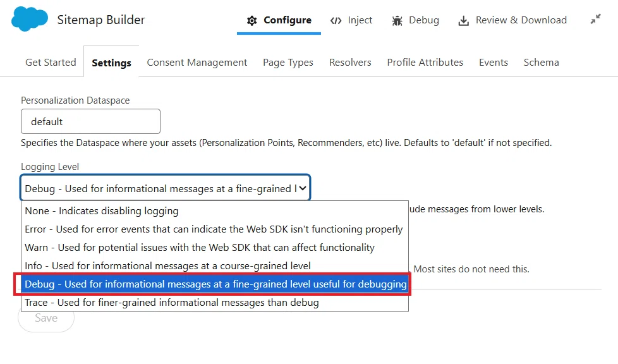Collapse the Sitemap Builder panel
The width and height of the screenshot is (618, 364).
tap(595, 19)
